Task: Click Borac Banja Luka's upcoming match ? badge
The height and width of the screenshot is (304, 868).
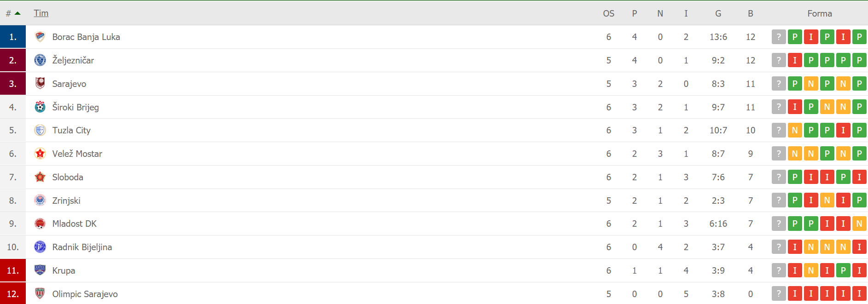Action: pos(779,37)
